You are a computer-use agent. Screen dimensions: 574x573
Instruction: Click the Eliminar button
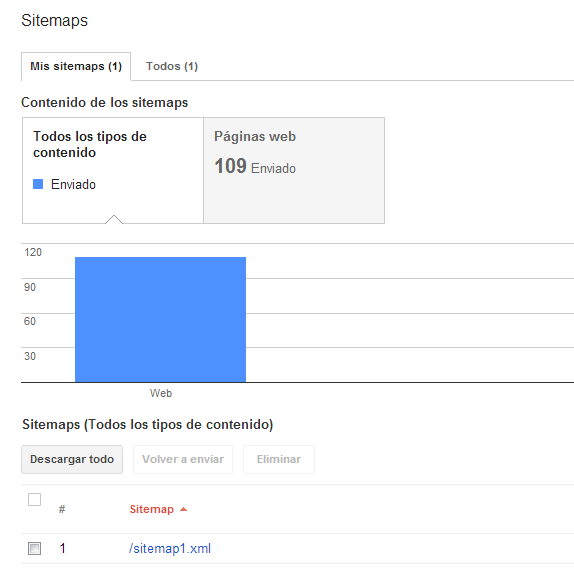[x=279, y=459]
